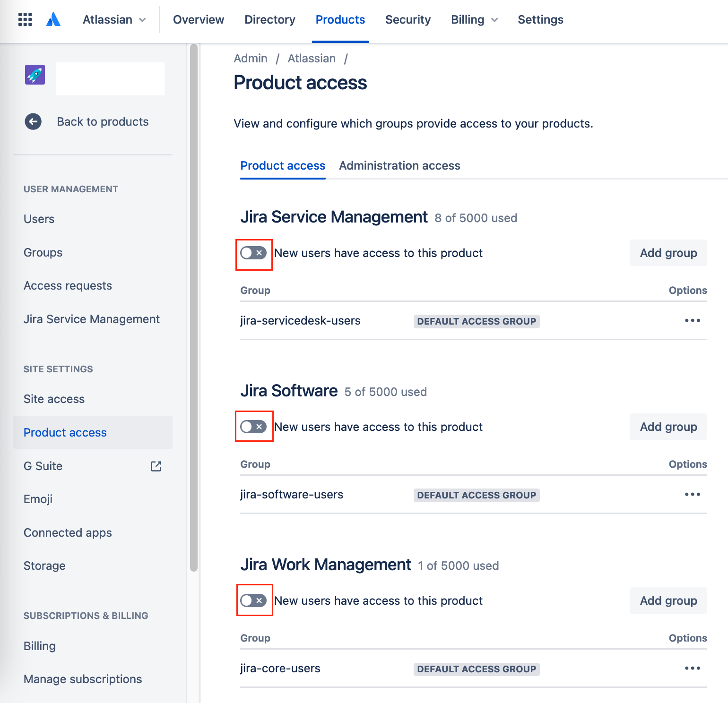Open Access requests in the sidebar

68,286
